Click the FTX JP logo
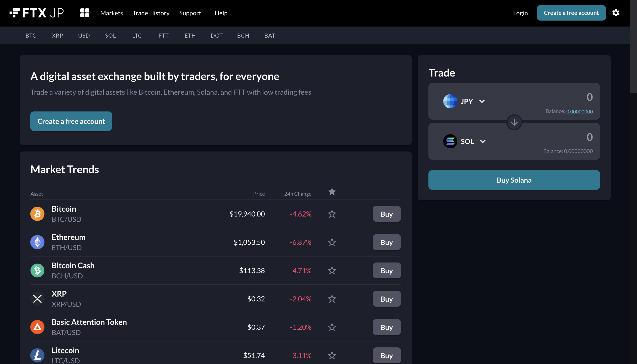This screenshot has width=637, height=364. (x=37, y=13)
